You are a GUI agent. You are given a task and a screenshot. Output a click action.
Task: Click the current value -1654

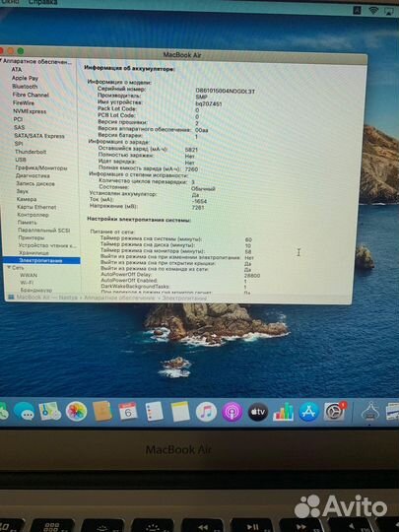click(199, 201)
